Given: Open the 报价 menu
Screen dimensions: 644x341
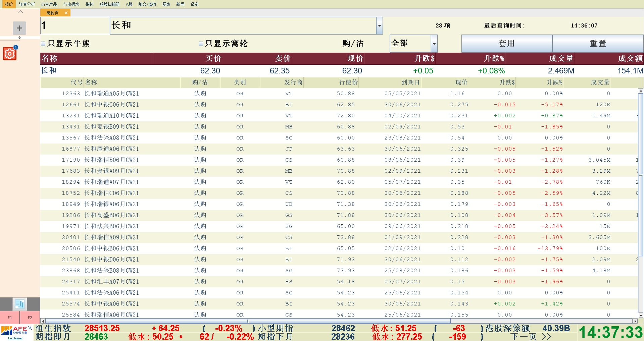Looking at the screenshot, I should click(9, 4).
